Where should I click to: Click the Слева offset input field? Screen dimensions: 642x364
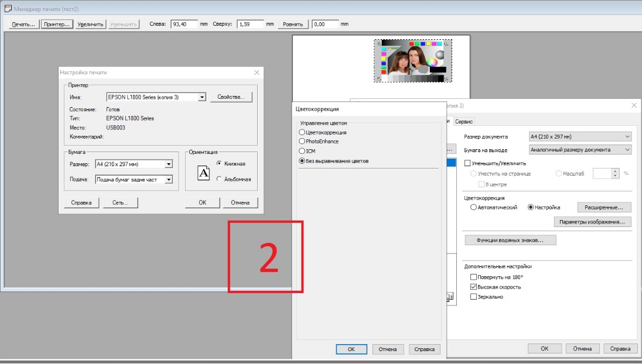click(185, 24)
